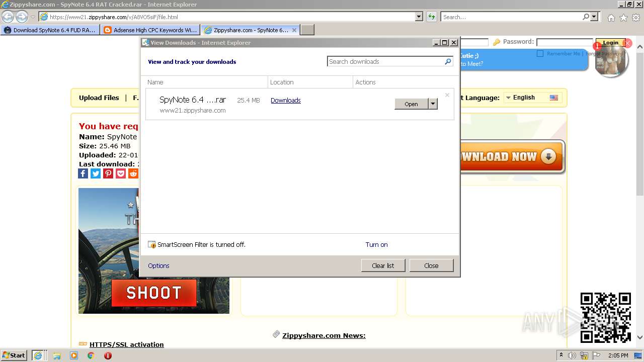
Task: Click the page vertical scrollbar up arrow
Action: pos(639,47)
